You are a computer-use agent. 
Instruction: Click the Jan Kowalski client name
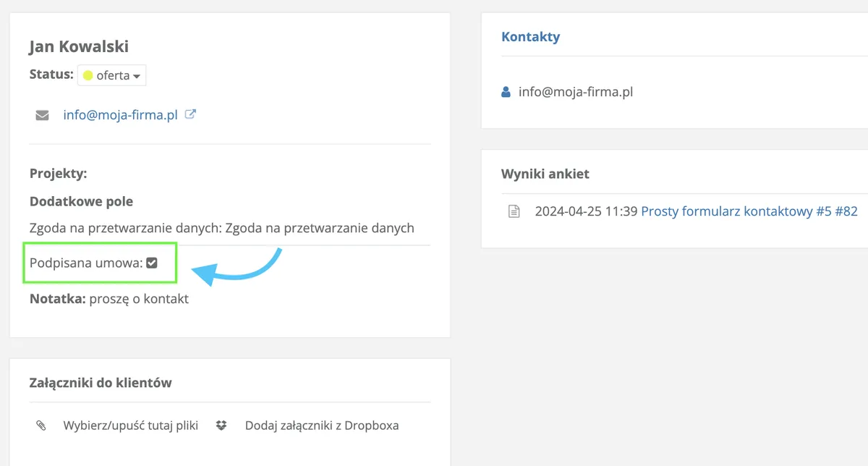pyautogui.click(x=79, y=47)
